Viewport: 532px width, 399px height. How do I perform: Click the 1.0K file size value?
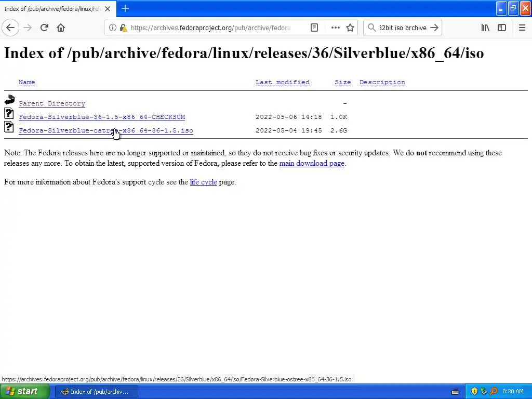point(339,117)
